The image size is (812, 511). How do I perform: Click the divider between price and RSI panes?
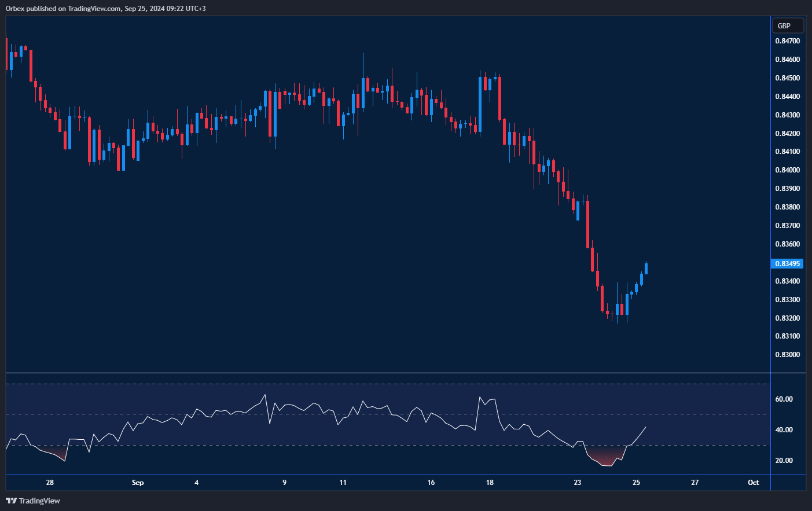click(388, 373)
